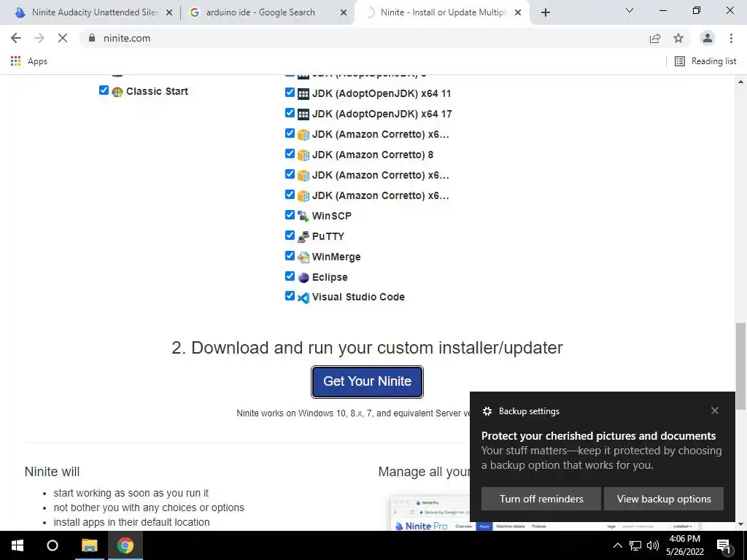Uncheck JDK (AdoptOpenJDK) x64 11

(290, 93)
